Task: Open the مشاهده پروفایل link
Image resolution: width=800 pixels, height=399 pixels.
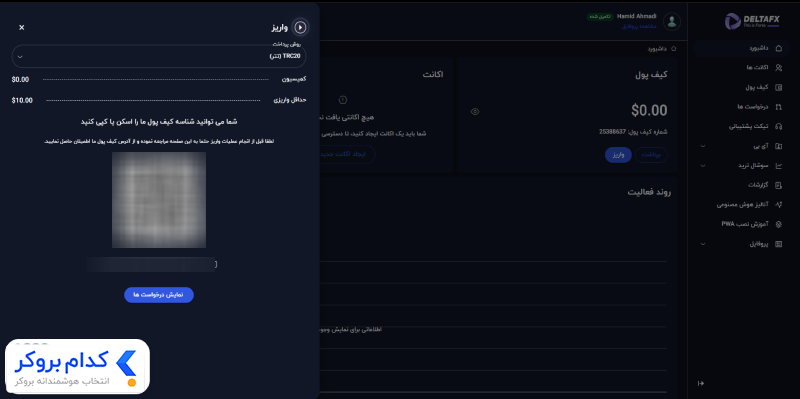Action: point(639,26)
